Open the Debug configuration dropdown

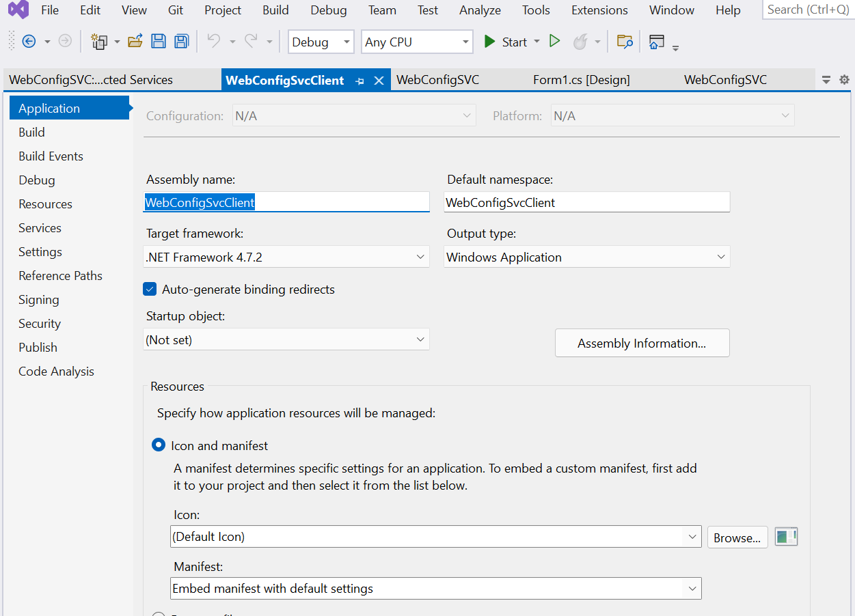click(321, 42)
